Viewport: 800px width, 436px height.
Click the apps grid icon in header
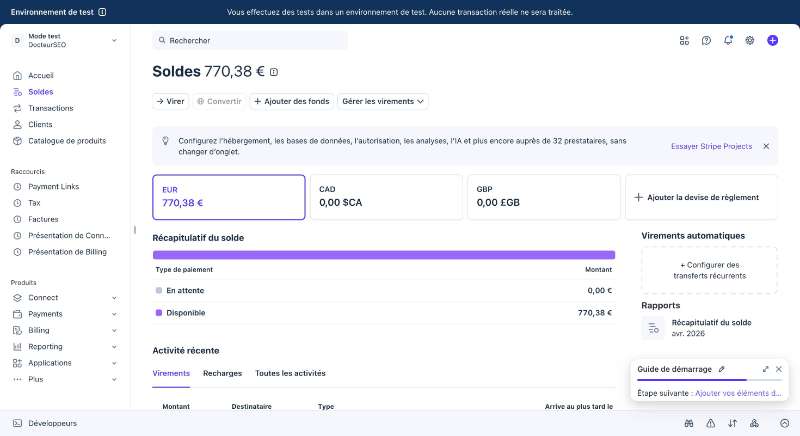pos(684,40)
